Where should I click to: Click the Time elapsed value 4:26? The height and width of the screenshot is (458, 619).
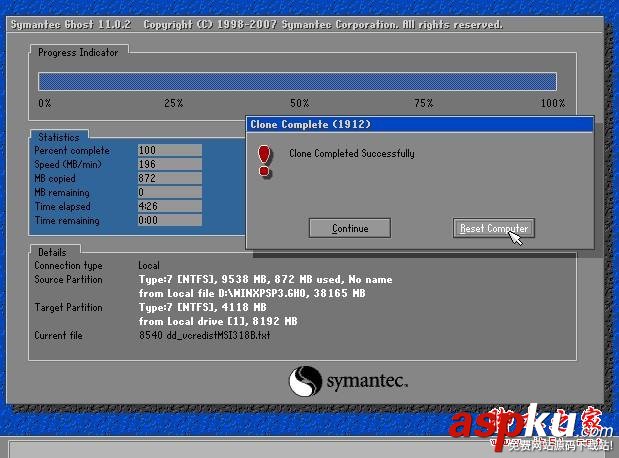coord(170,206)
